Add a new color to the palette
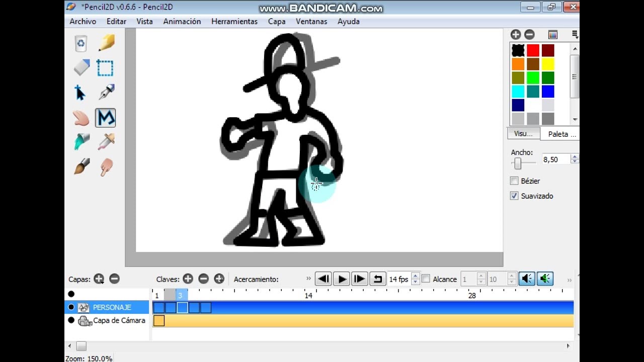This screenshot has height=362, width=644. [516, 34]
